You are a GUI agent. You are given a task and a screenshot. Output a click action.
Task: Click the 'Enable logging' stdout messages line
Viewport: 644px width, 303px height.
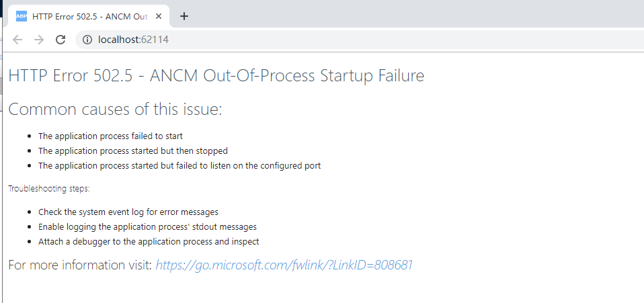pos(147,227)
